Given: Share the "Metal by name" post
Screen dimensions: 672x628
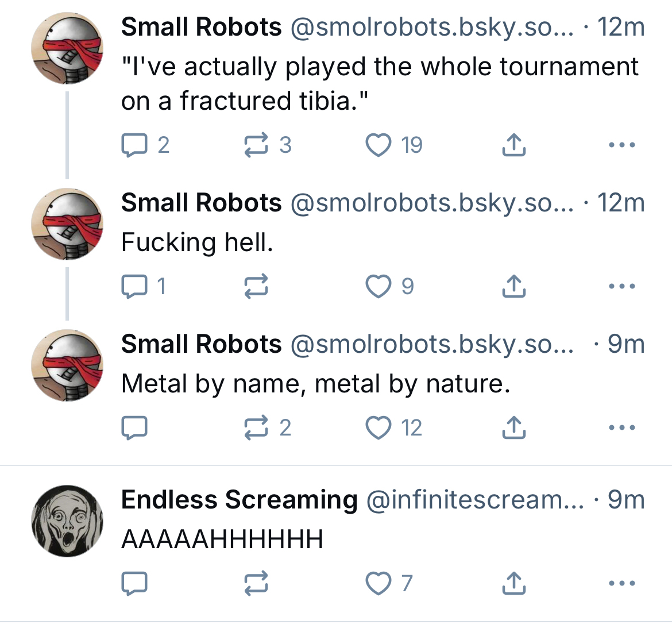Looking at the screenshot, I should (x=513, y=427).
